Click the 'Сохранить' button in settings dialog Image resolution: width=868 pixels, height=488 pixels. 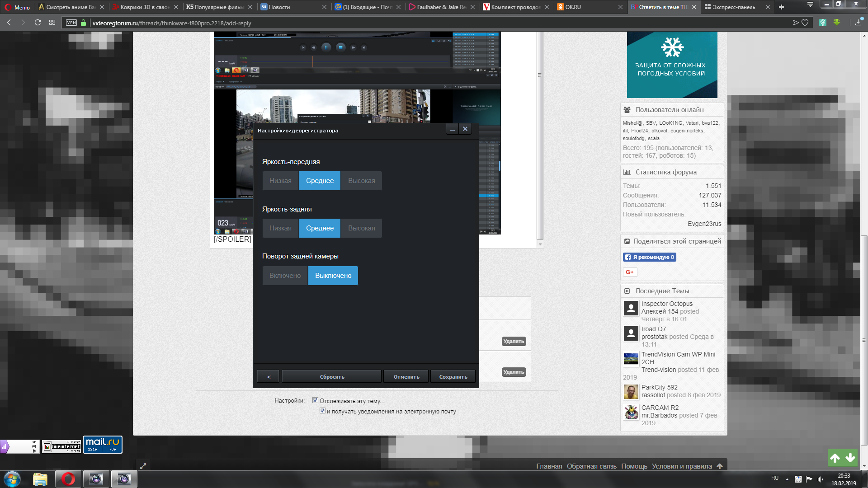[x=453, y=377]
